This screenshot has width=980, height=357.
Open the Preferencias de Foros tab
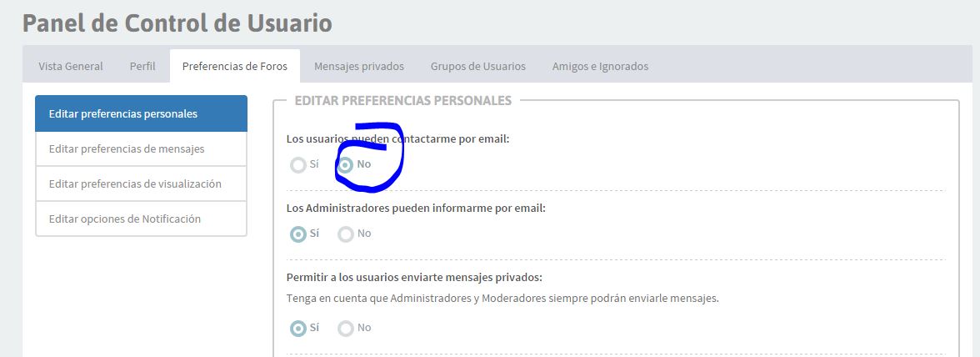pos(235,66)
